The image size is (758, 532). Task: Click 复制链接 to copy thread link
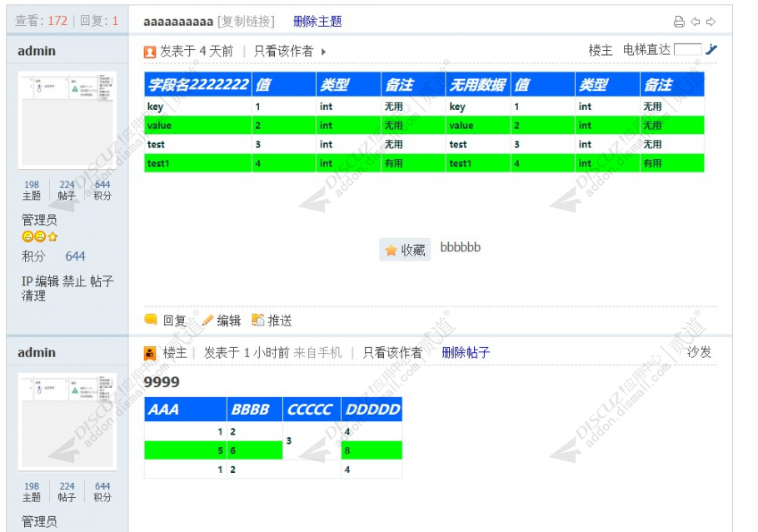(x=246, y=22)
